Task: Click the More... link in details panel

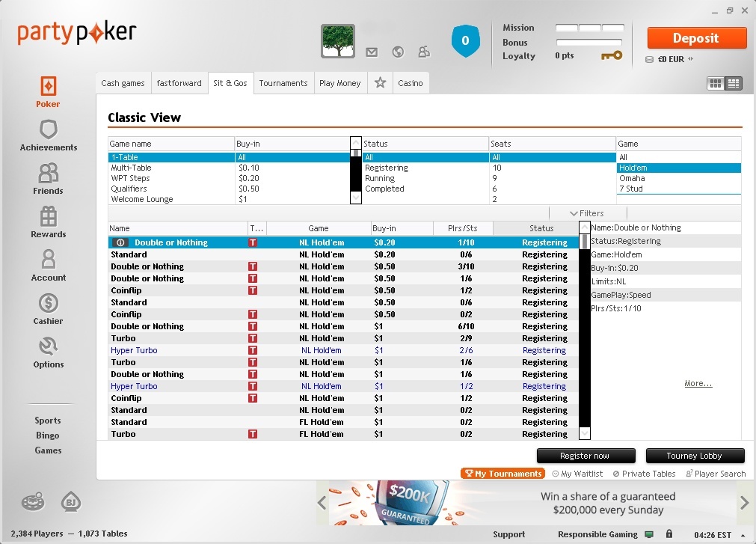Action: 698,383
